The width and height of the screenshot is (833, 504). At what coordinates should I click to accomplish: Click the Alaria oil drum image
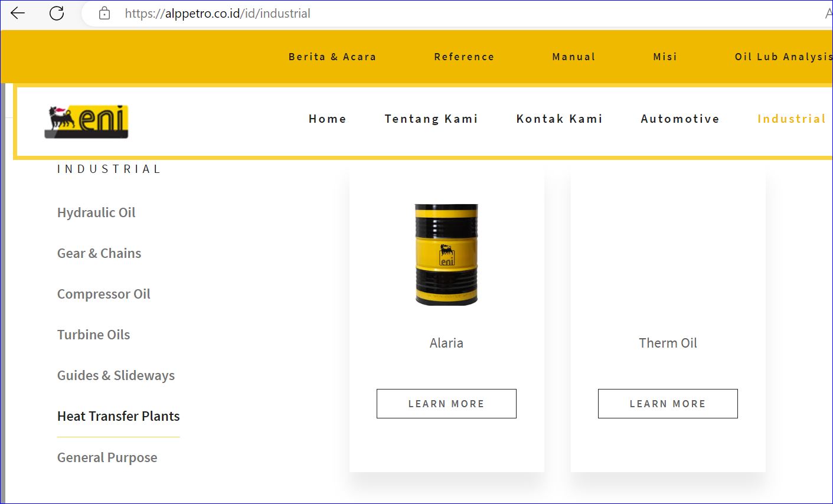(446, 254)
